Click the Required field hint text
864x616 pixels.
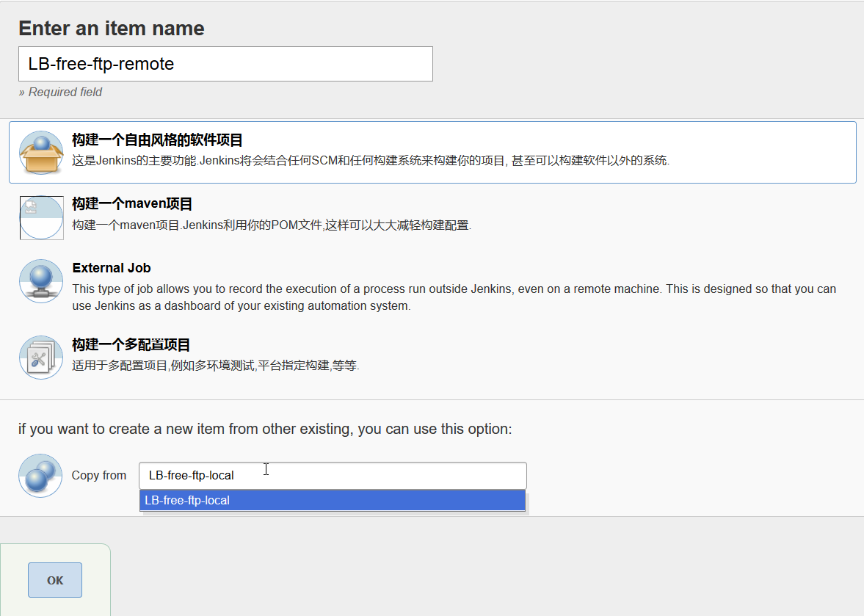coord(60,93)
